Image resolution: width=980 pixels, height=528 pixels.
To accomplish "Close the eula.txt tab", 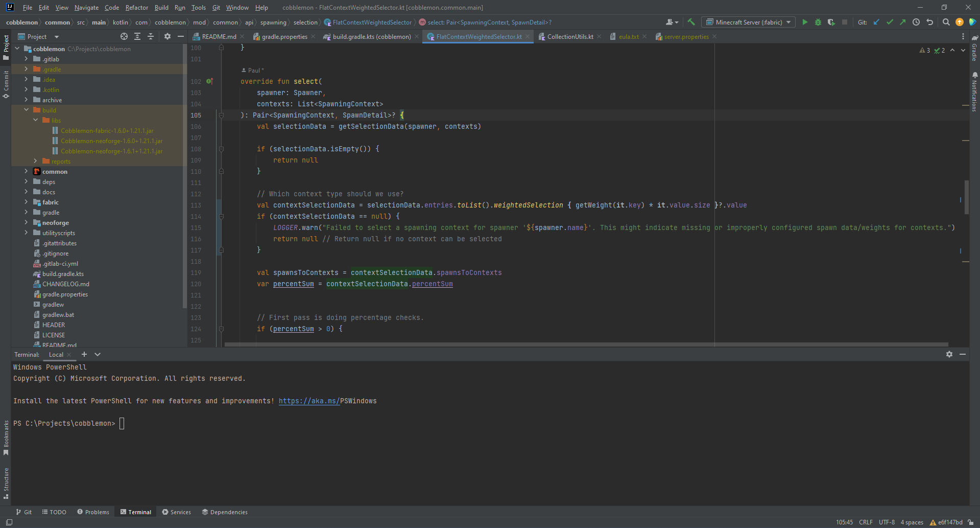I will (644, 36).
